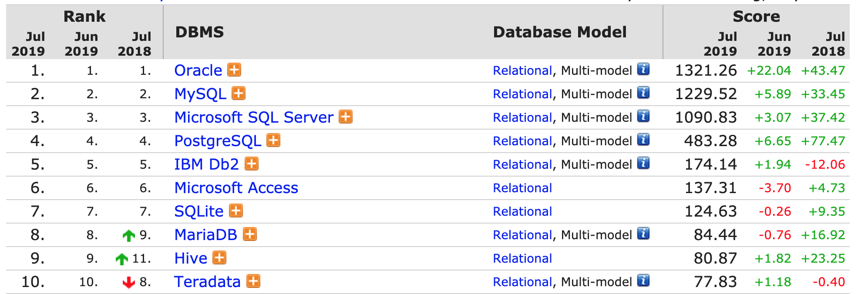Open the Oracle DBMS link
Image resolution: width=868 pixels, height=294 pixels.
click(x=198, y=70)
